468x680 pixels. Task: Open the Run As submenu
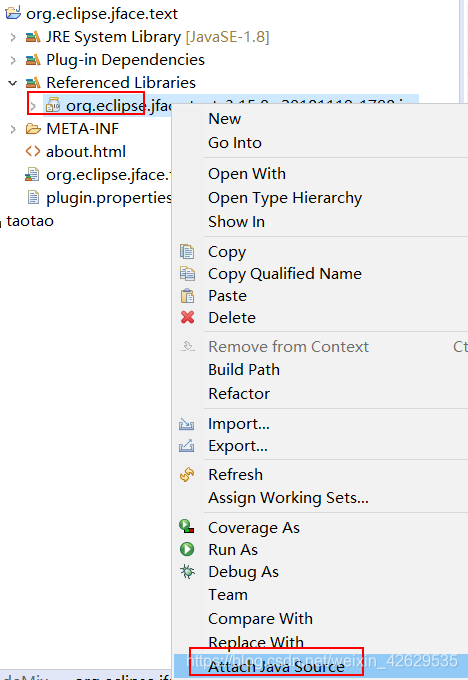[x=233, y=549]
